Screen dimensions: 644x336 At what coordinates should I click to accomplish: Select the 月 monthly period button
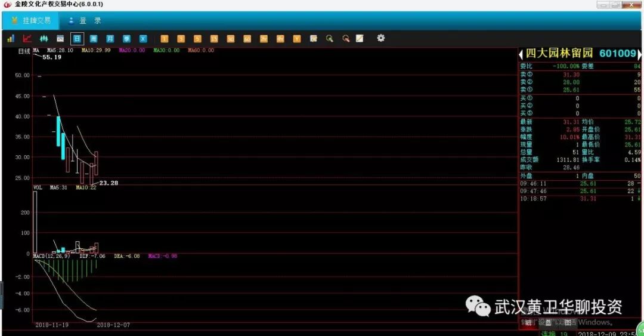(110, 39)
